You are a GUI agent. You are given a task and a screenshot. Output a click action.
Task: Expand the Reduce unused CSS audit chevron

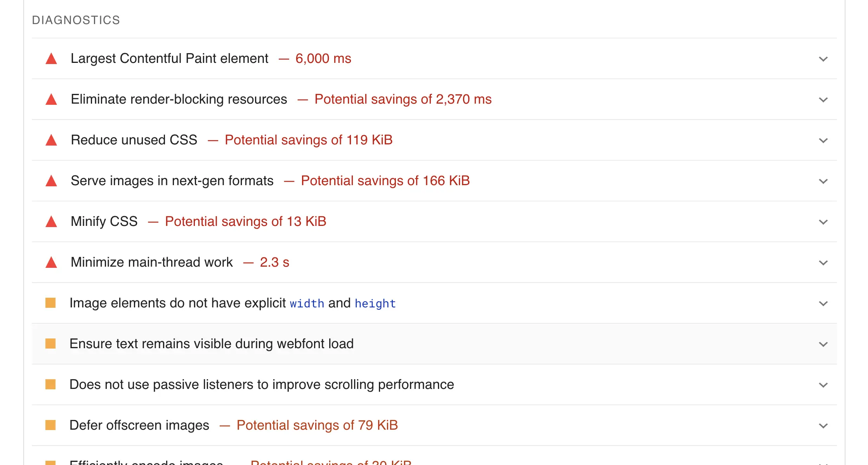tap(823, 141)
